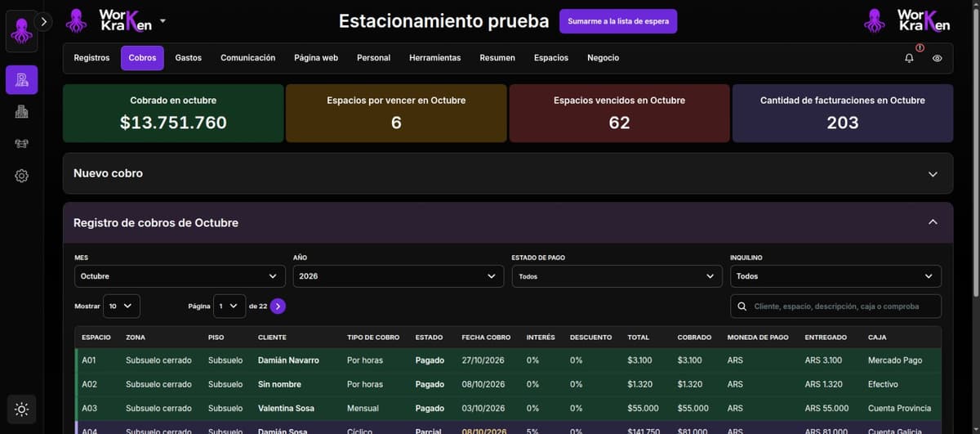Viewport: 980px width, 434px height.
Task: Click ARS 55.000 in the Entregado column
Action: coord(826,409)
